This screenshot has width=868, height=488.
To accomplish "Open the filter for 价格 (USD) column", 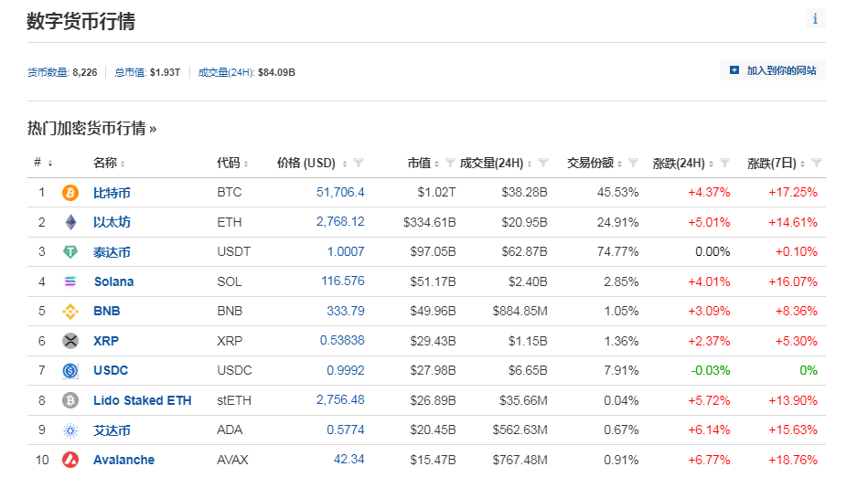I will pos(359,163).
